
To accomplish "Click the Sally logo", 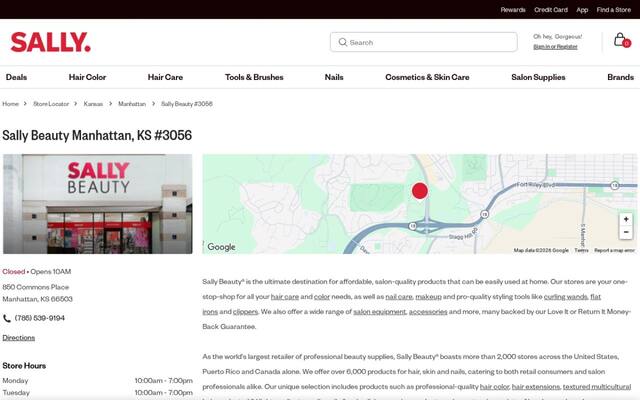I will pyautogui.click(x=51, y=42).
